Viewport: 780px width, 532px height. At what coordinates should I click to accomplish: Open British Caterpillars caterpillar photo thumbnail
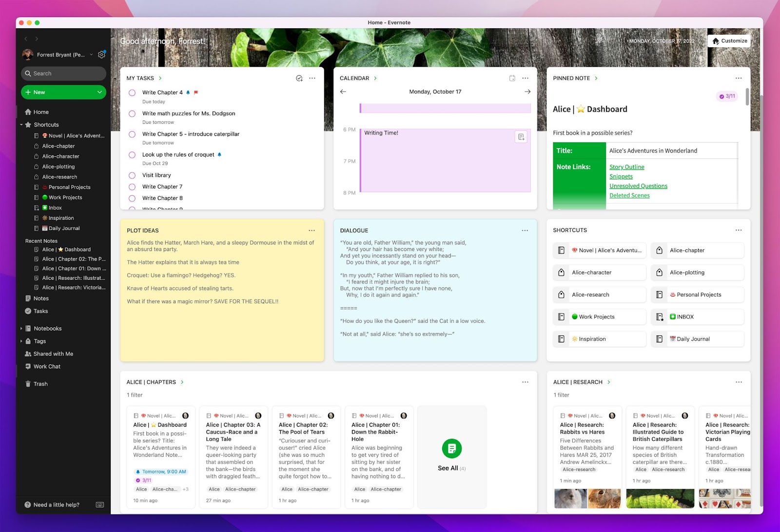click(x=660, y=498)
